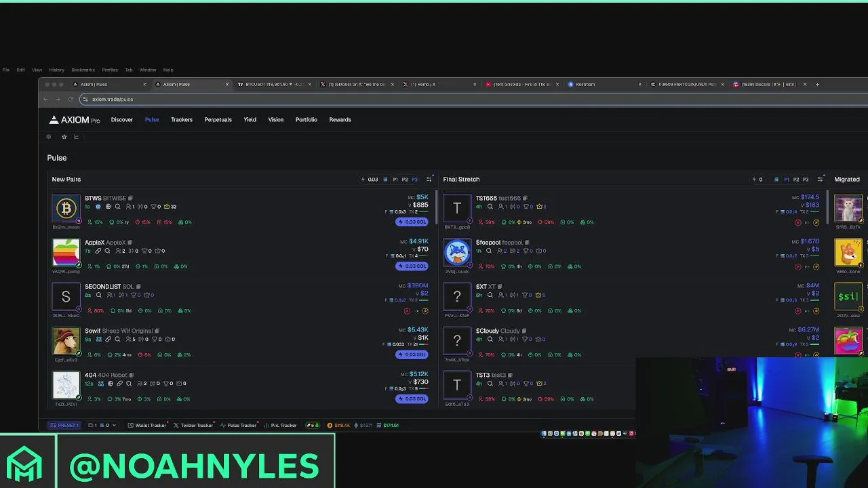Search $Cloudy with its magnifier icon

pyautogui.click(x=490, y=339)
